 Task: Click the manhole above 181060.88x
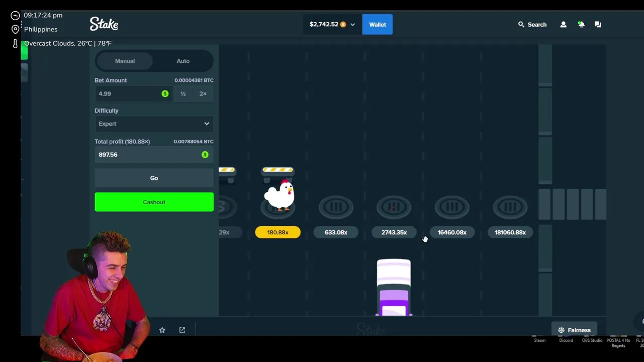click(510, 207)
